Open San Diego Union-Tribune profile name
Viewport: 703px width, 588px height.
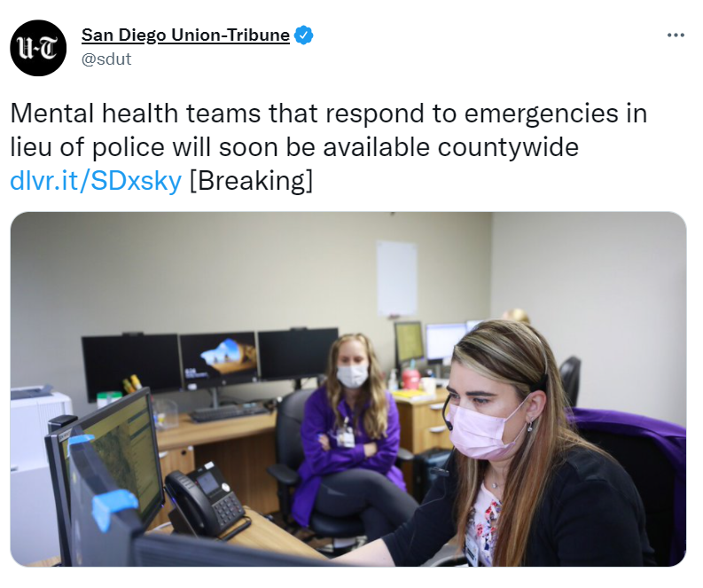click(185, 35)
